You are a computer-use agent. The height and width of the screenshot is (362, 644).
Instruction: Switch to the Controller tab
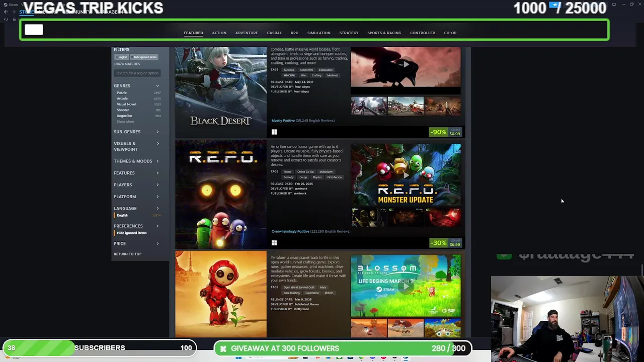[x=423, y=33]
